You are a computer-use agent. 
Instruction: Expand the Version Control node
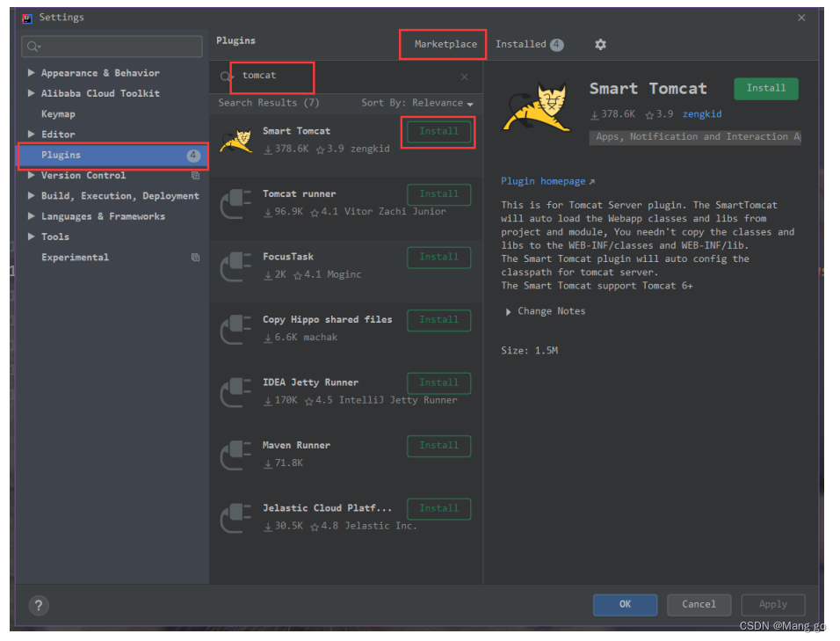[31, 175]
